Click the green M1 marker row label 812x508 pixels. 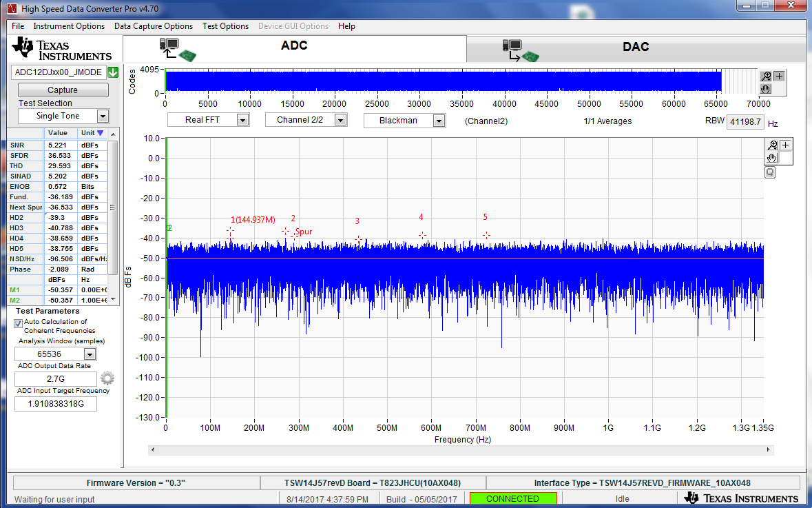pyautogui.click(x=14, y=290)
